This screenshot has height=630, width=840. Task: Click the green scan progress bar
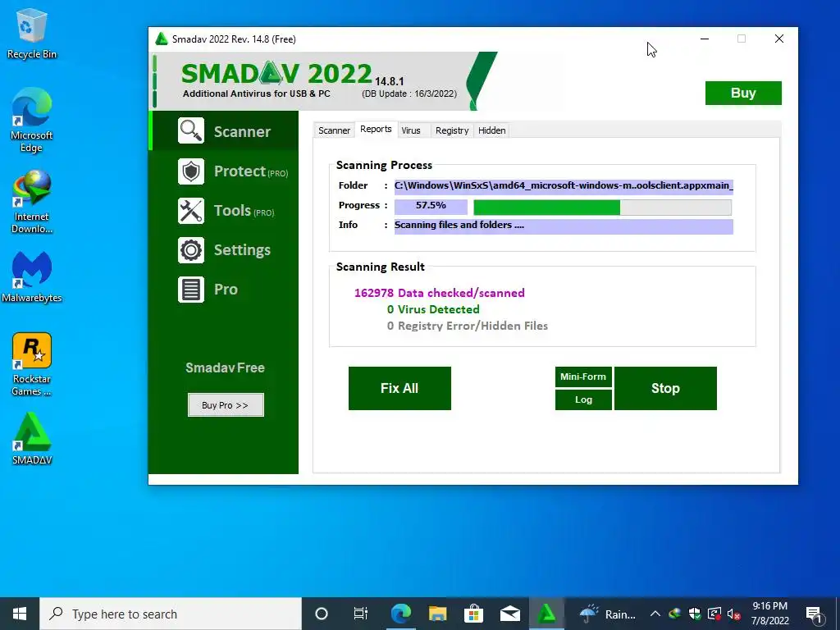[603, 208]
